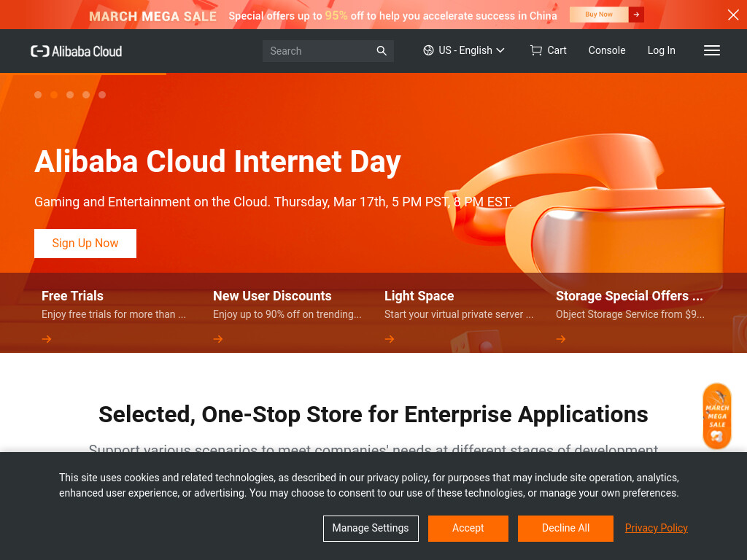Image resolution: width=747 pixels, height=560 pixels.
Task: Click the magnifying glass search icon
Action: [x=382, y=51]
